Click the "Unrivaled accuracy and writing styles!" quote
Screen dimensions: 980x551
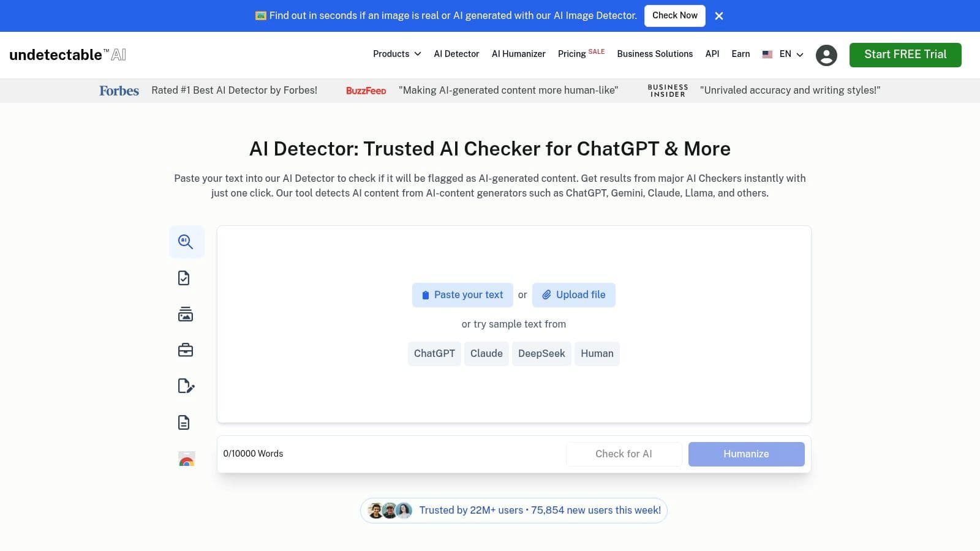(x=790, y=91)
